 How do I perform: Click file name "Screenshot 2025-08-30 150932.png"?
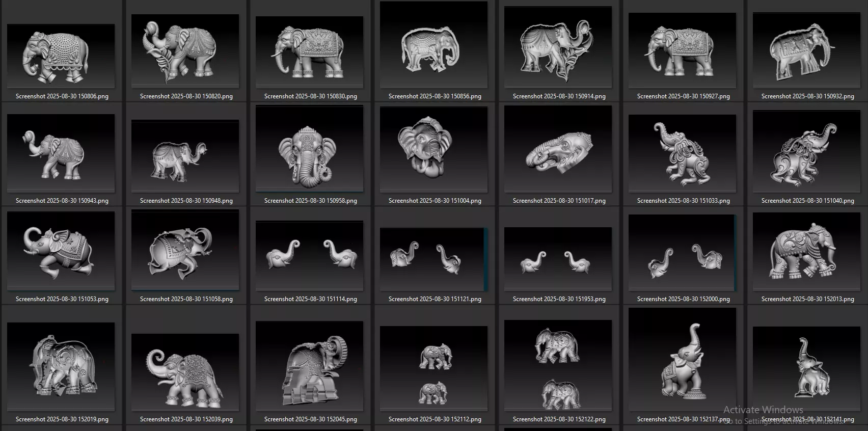(x=808, y=96)
